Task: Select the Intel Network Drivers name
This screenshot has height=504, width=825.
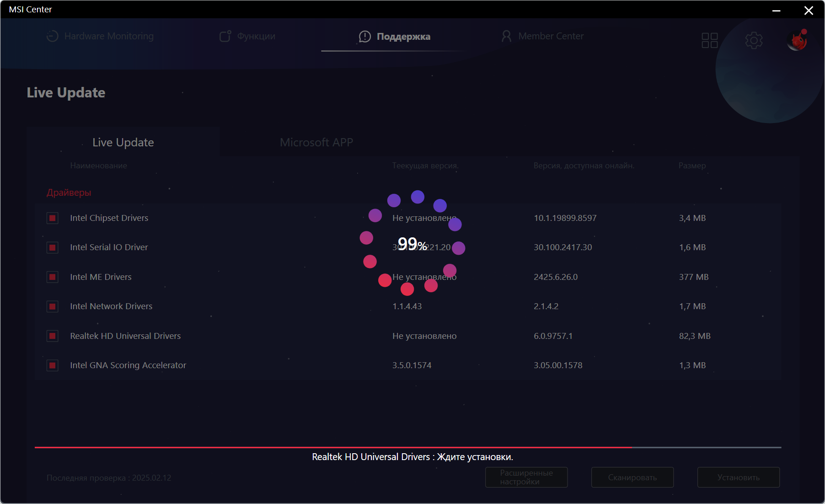Action: tap(111, 306)
